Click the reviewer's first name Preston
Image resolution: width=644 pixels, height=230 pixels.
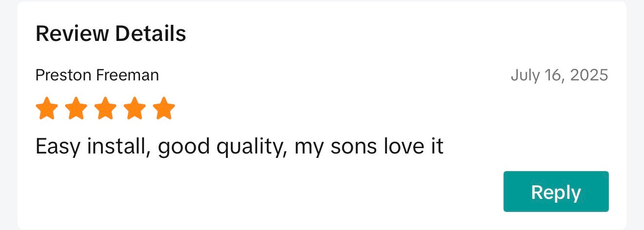pyautogui.click(x=63, y=75)
